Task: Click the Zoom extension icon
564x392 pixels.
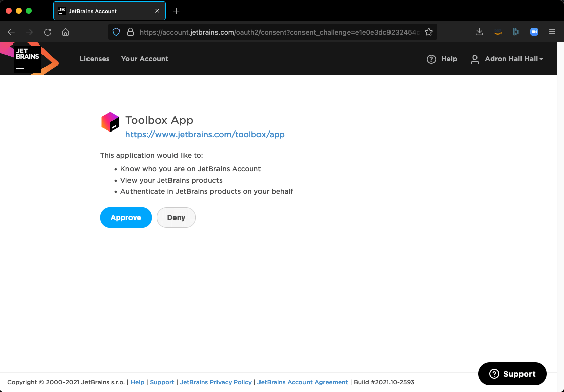Action: pos(534,32)
